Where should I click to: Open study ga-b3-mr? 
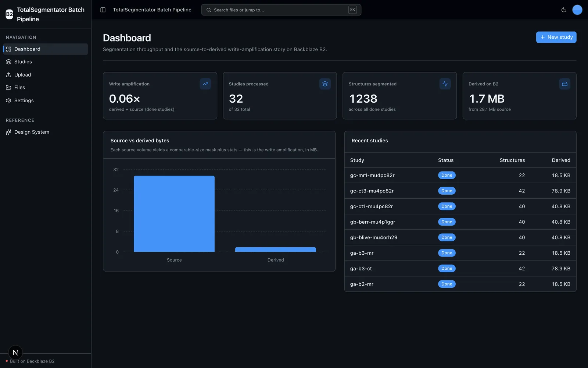[362, 253]
